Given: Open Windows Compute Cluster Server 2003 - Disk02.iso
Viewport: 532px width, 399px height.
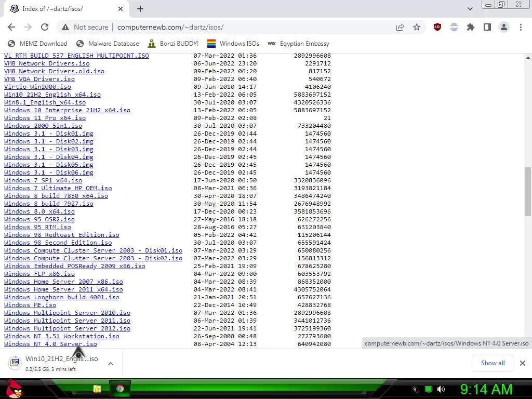Looking at the screenshot, I should tap(94, 259).
